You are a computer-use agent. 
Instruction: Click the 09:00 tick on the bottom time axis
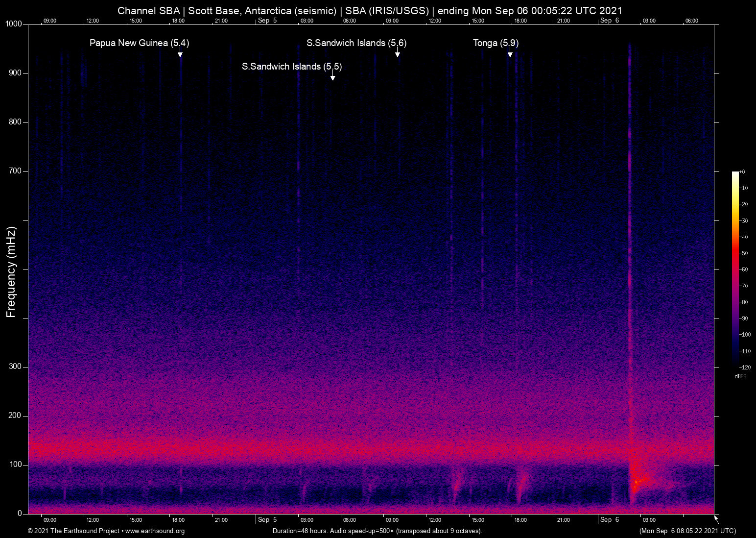click(50, 520)
